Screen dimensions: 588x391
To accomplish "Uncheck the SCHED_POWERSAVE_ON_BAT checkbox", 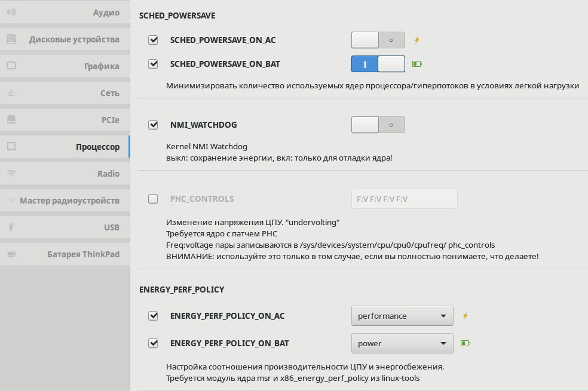I will pyautogui.click(x=153, y=64).
